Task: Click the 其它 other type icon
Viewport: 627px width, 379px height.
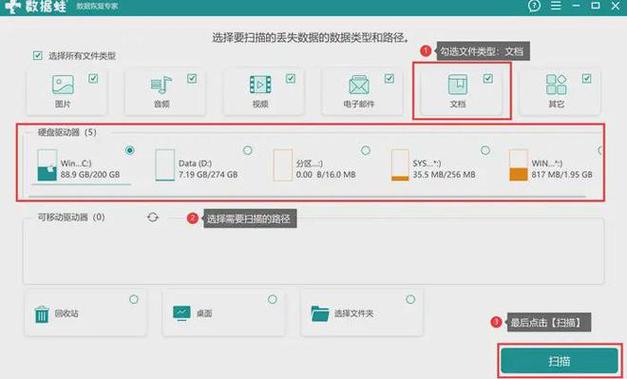Action: pos(556,85)
